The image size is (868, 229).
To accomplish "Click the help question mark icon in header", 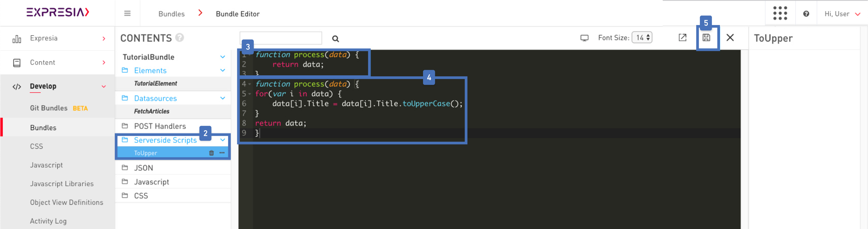I will (806, 14).
